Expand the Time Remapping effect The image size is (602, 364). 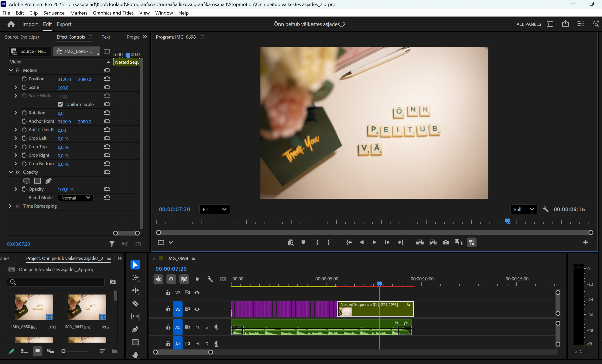pyautogui.click(x=10, y=206)
